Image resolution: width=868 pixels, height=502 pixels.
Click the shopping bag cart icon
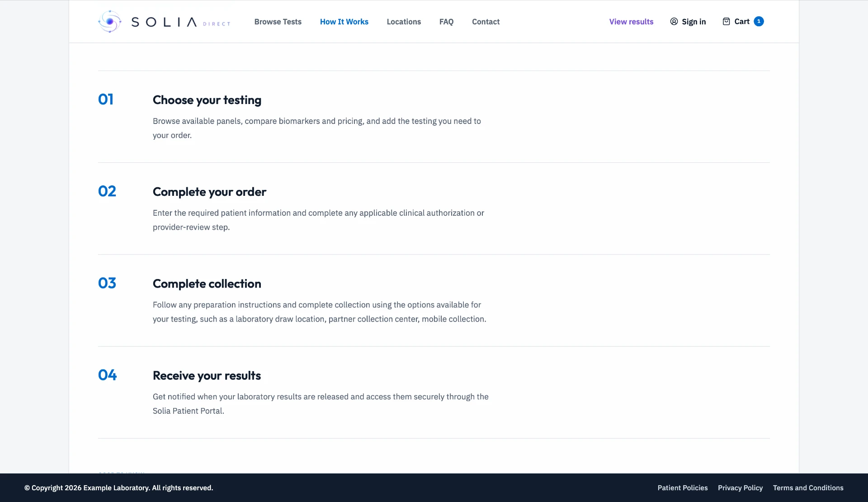point(726,21)
